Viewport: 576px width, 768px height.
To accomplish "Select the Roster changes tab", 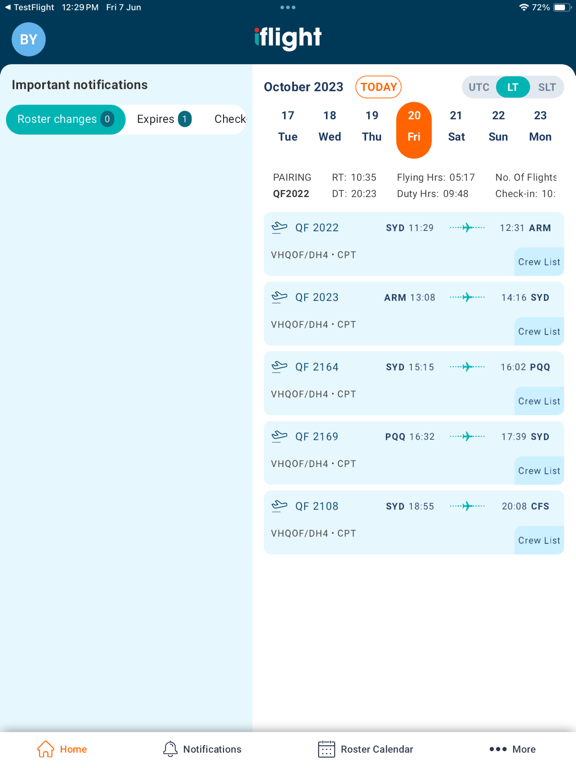I will tap(66, 119).
